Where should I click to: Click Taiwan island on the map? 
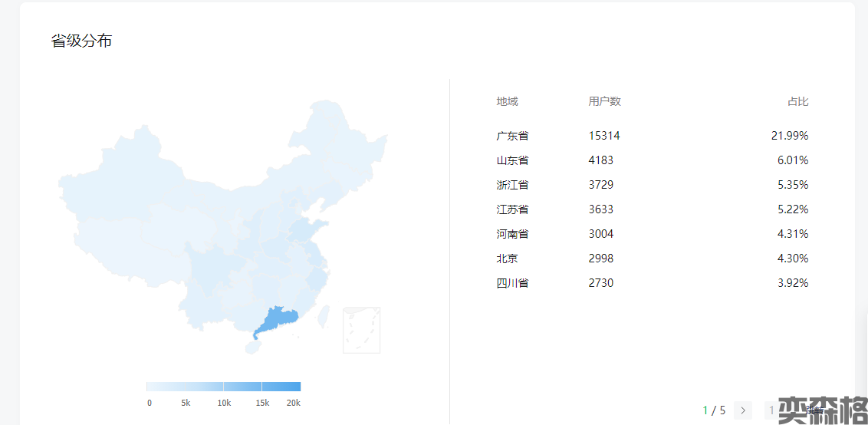click(x=324, y=315)
